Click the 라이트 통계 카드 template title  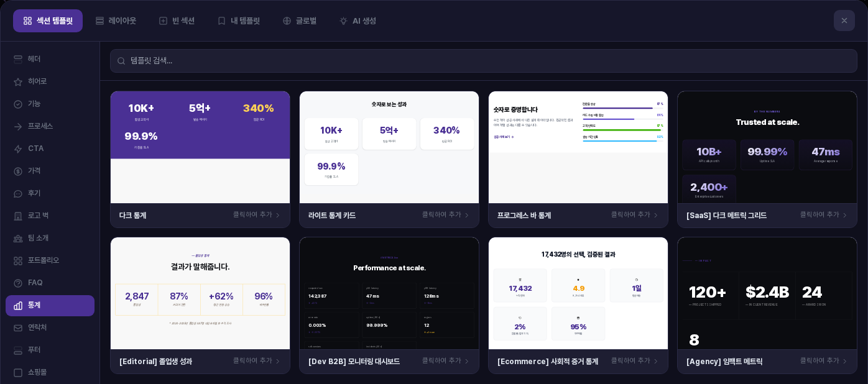[x=332, y=216]
